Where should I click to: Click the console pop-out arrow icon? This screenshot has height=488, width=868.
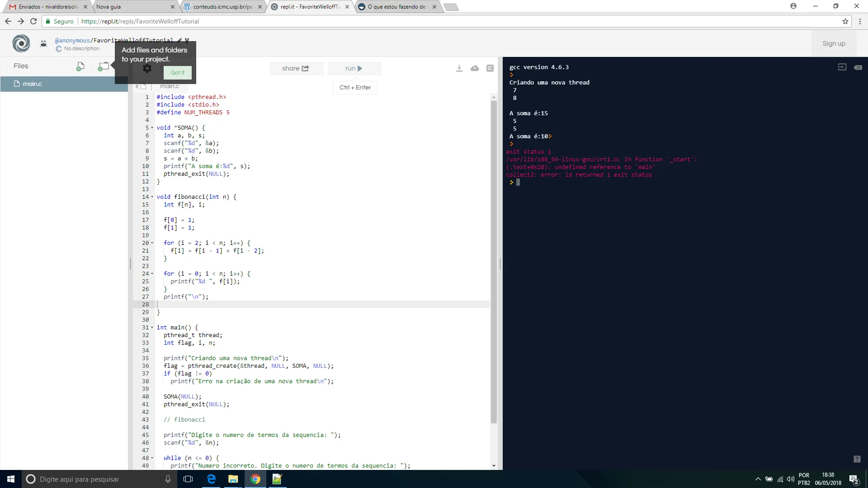842,67
